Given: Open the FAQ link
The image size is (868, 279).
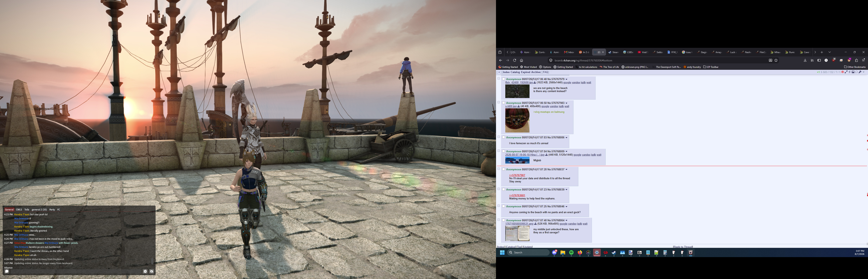Looking at the screenshot, I should point(546,72).
